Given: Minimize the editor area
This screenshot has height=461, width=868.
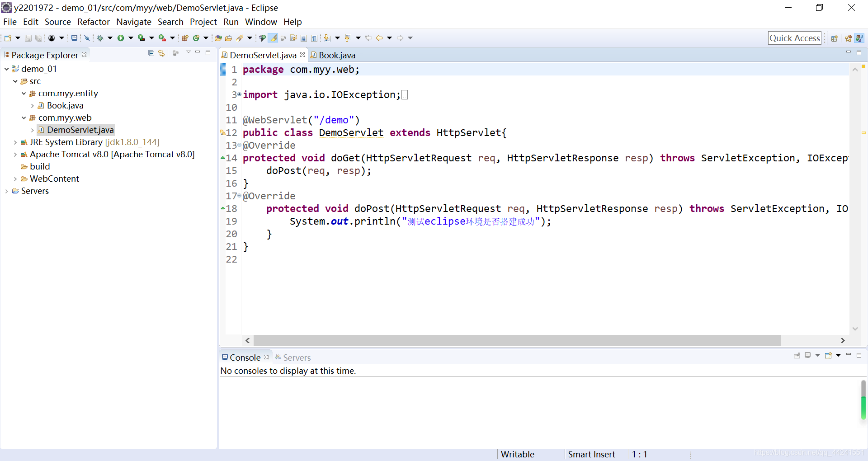Looking at the screenshot, I should pos(849,53).
